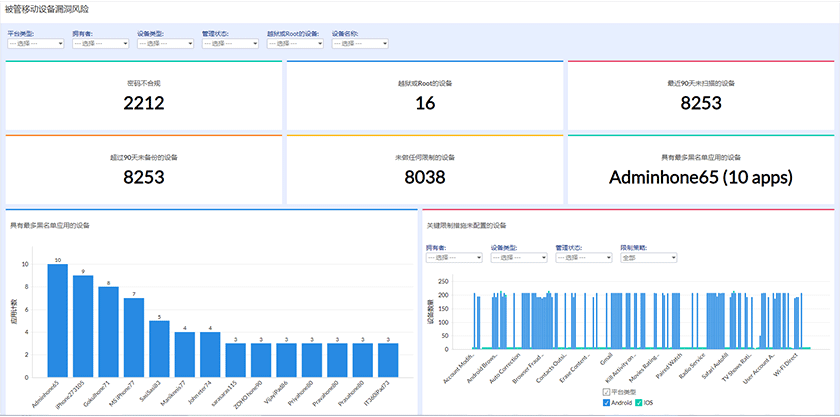
Task: Toggle the Android legend checkbox
Action: click(x=607, y=402)
